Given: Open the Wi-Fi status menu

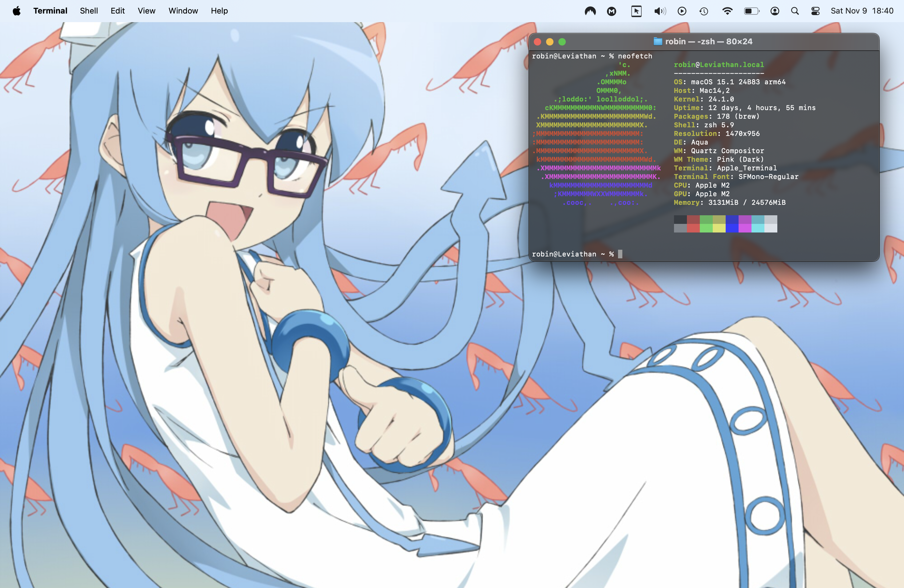Looking at the screenshot, I should (727, 11).
